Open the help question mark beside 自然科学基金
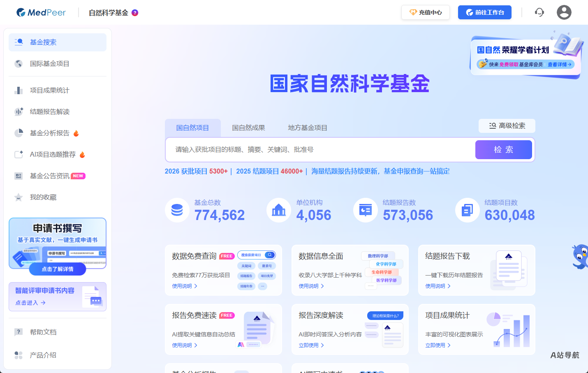Screen dimensions: 588x373 click(x=135, y=13)
